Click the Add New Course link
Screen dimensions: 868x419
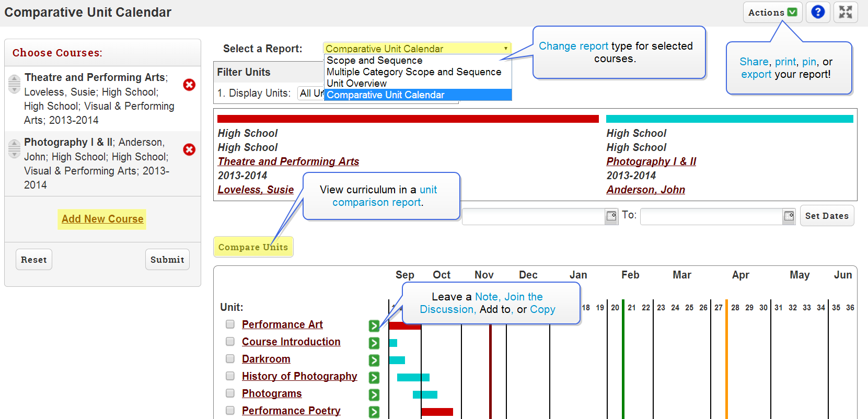[102, 219]
